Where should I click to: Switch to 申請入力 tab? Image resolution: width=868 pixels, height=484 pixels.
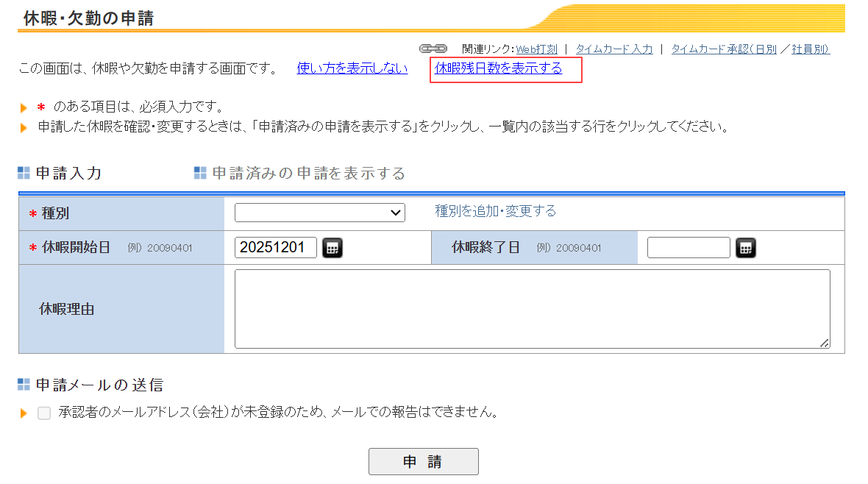[68, 174]
